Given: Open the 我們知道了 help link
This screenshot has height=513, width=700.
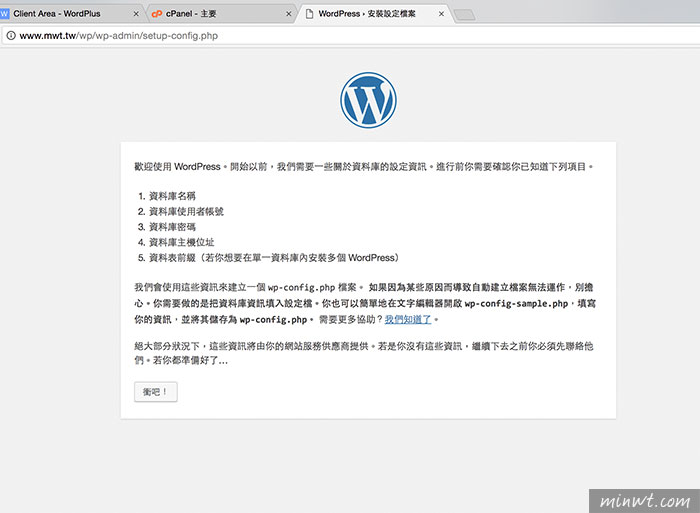Looking at the screenshot, I should point(408,319).
